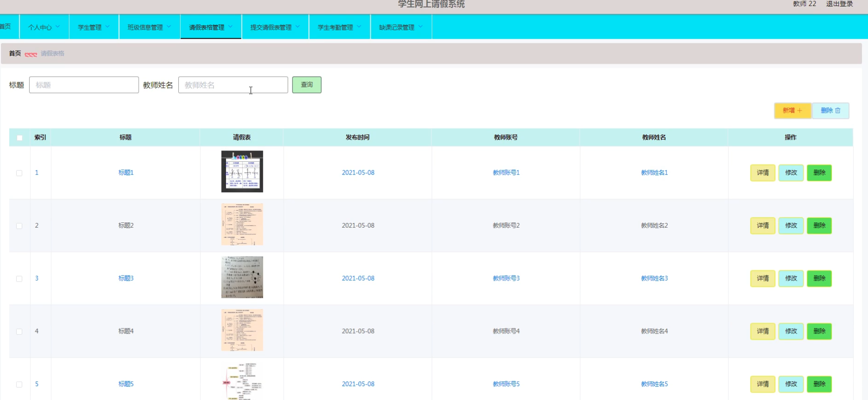Click the 教师 22 user label

(x=804, y=4)
